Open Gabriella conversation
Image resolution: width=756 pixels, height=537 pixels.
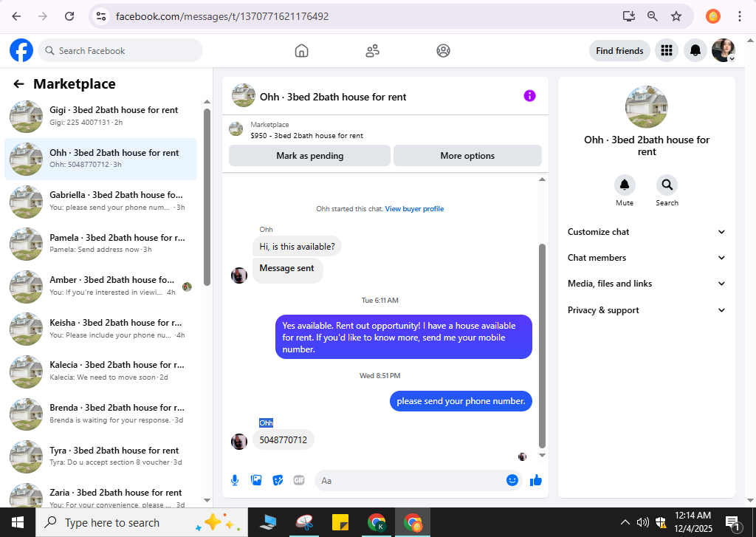(100, 201)
